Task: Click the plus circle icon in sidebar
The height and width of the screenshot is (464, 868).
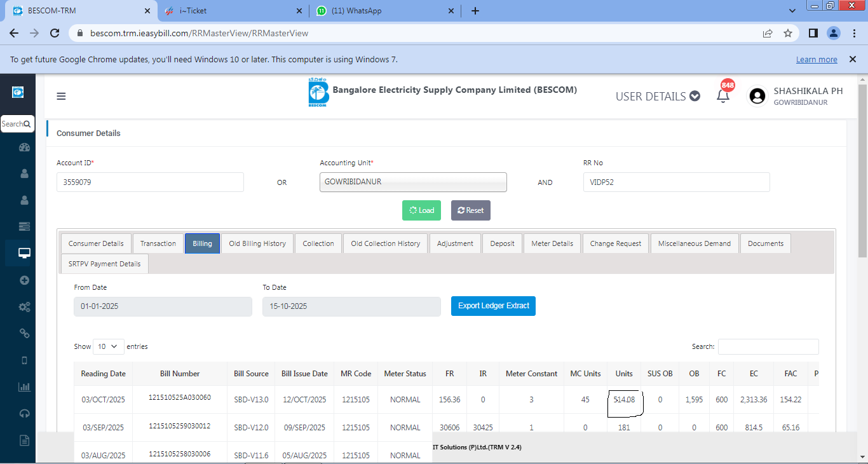Action: coord(25,280)
